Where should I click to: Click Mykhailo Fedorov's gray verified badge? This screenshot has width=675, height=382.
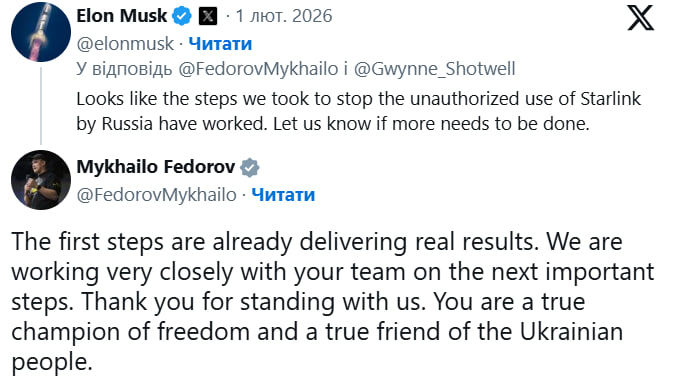coord(250,168)
